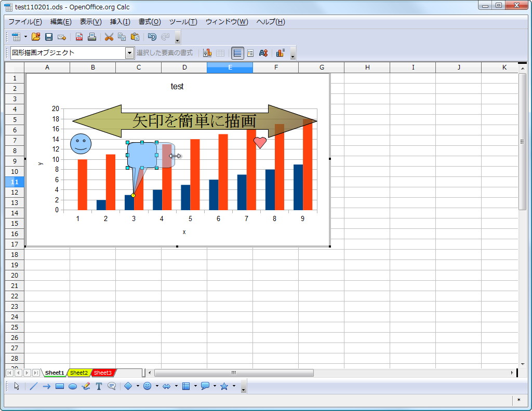This screenshot has height=411, width=532.
Task: Select the Freeform Line pencil tool
Action: 86,386
